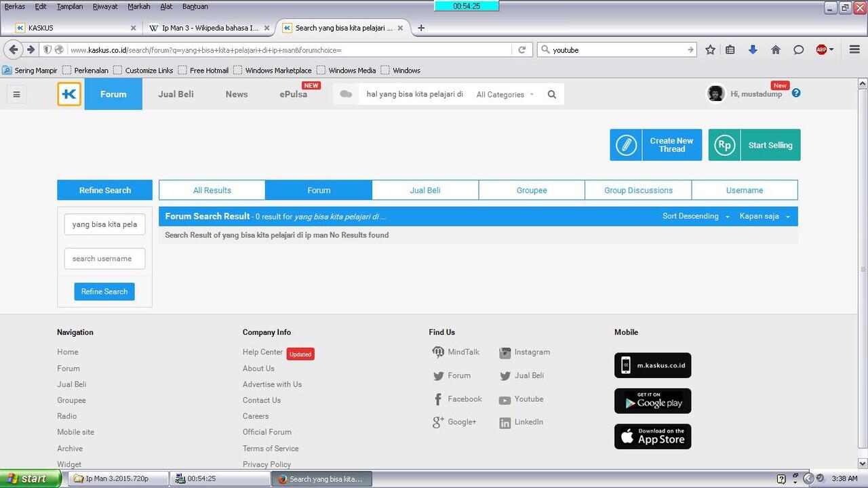
Task: Open the Riwayat menu
Action: (x=105, y=6)
